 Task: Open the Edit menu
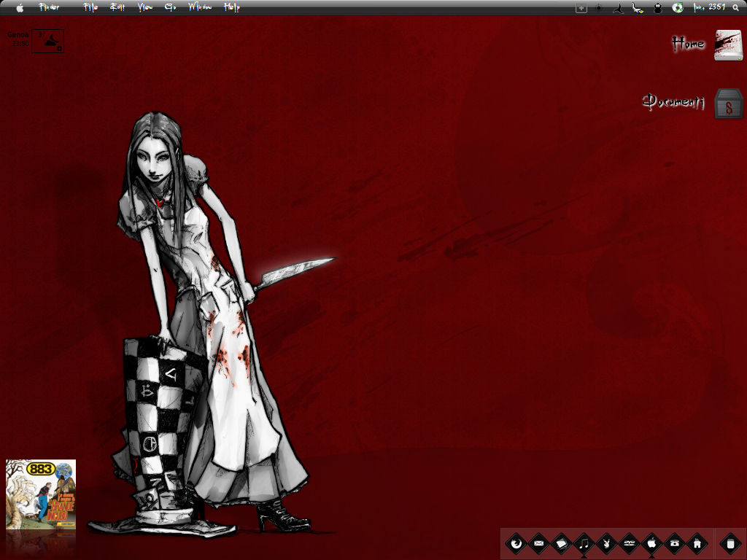click(x=117, y=7)
